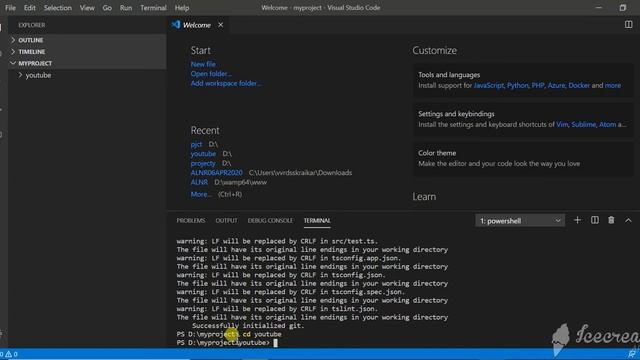
Task: Open Settings and keybindings option
Action: click(523, 119)
